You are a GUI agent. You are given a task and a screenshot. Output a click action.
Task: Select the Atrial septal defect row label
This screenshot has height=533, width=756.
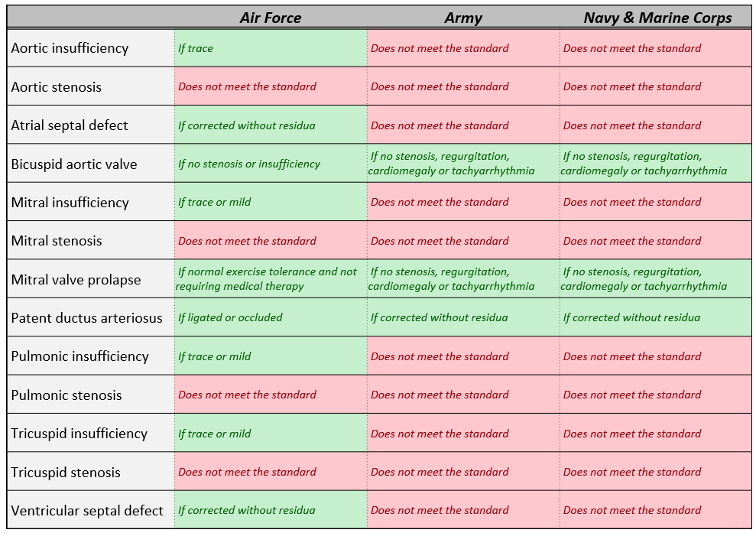click(x=70, y=125)
